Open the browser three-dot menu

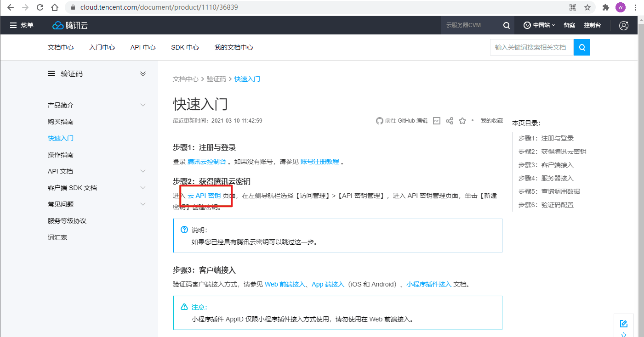point(635,7)
